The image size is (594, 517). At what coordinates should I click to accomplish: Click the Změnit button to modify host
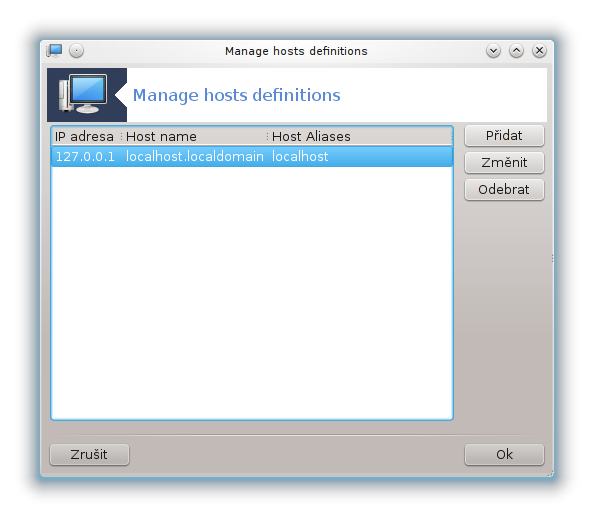click(x=504, y=162)
